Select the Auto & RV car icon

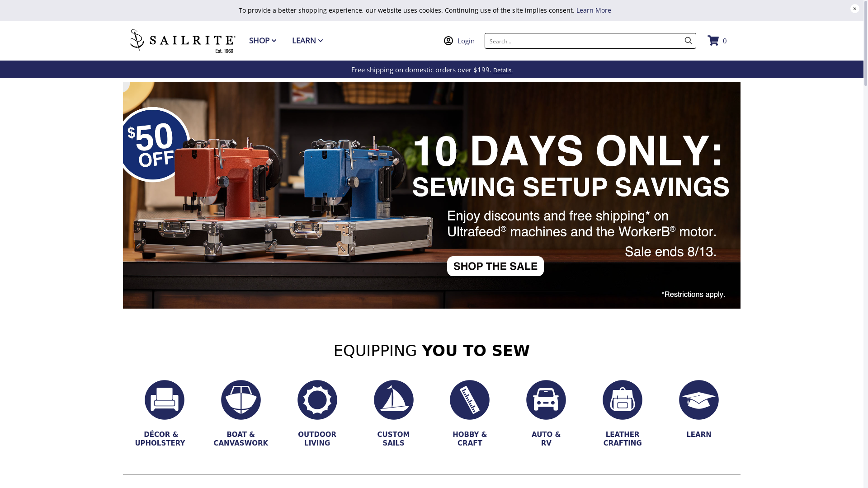pyautogui.click(x=546, y=400)
